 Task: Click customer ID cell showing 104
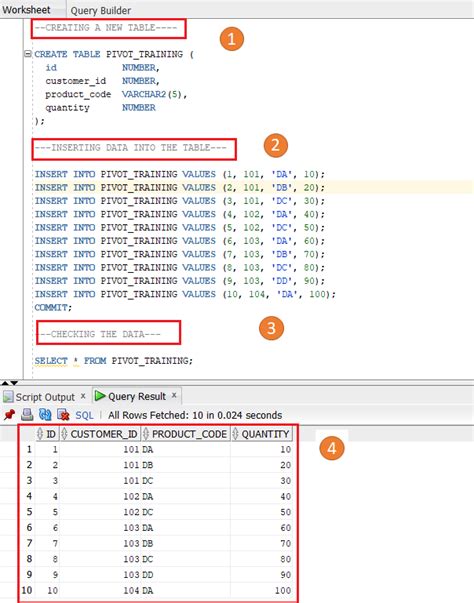[100, 590]
